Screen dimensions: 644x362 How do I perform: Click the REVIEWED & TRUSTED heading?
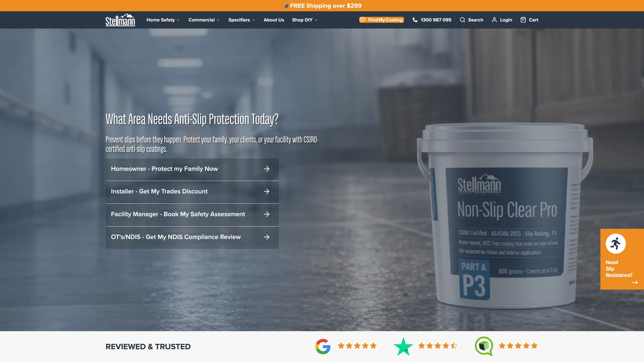point(148,347)
